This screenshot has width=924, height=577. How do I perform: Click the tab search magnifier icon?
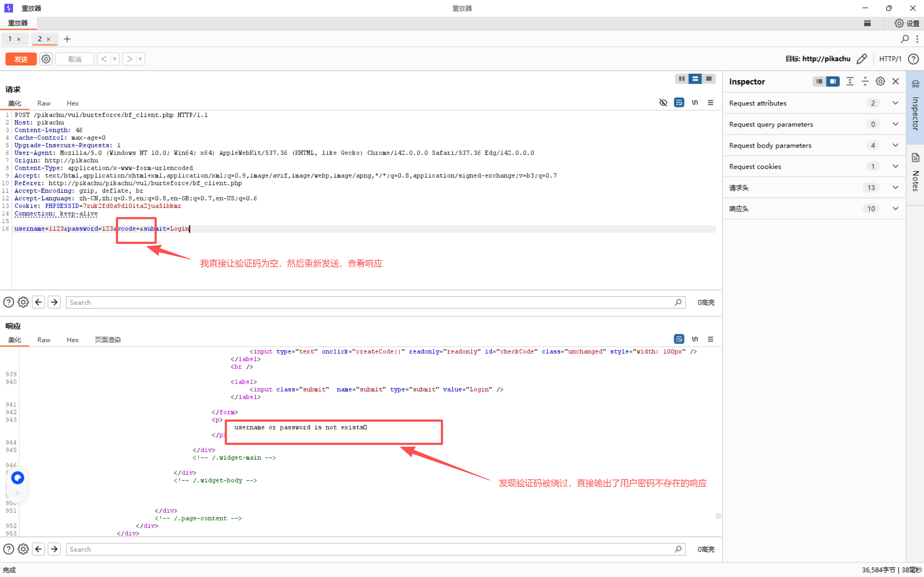coord(905,39)
